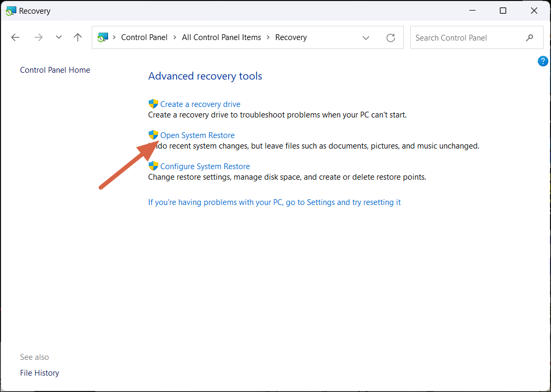Expand the recent locations chevron near navigation arrows
This screenshot has height=392, width=551.
(58, 37)
